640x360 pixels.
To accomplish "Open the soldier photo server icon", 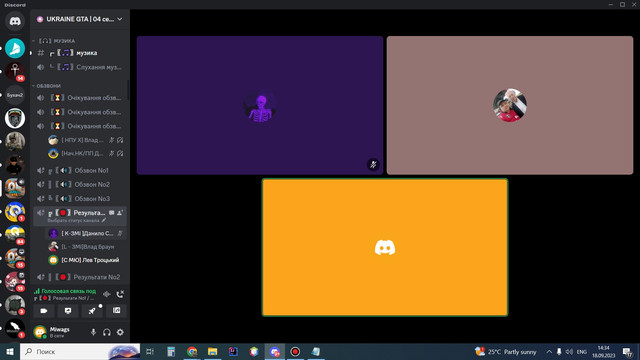I will pos(15,141).
